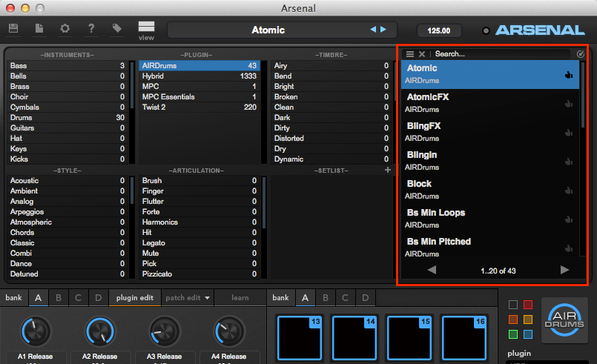Select Drums in the Instruments list
The image size is (597, 364).
point(67,118)
